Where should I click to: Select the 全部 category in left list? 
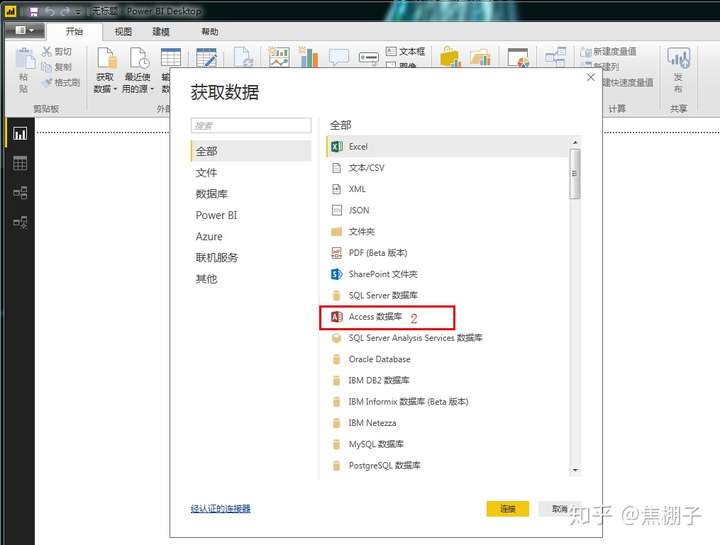tap(251, 151)
